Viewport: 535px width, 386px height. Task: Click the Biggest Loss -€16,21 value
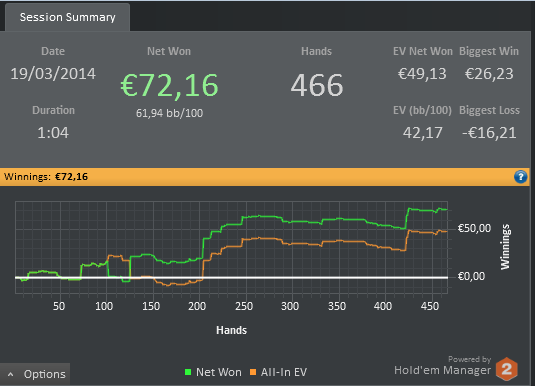click(489, 133)
